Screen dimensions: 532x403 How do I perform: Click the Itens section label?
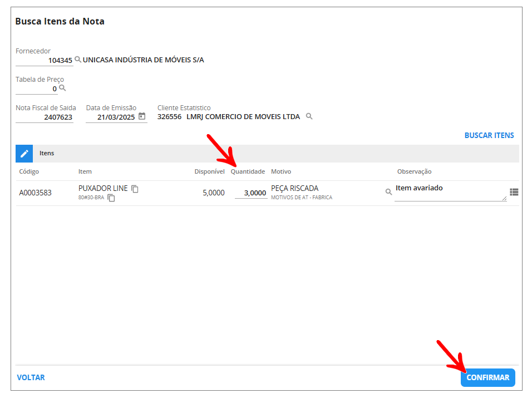(x=47, y=153)
